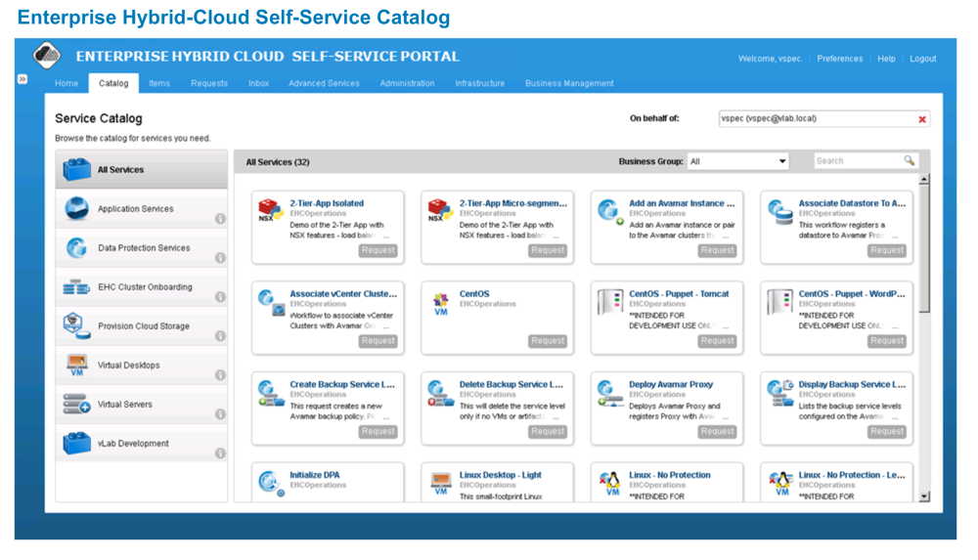Viewport: 978px width, 560px height.
Task: Click the Logout link
Action: click(922, 58)
